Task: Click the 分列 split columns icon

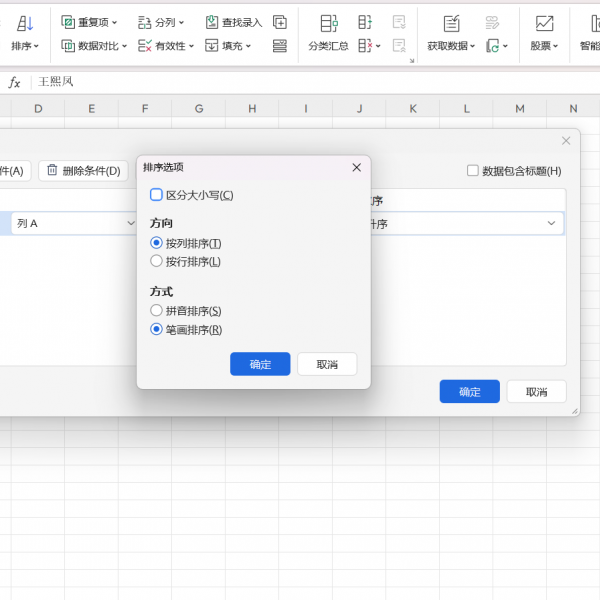Action: coord(144,22)
